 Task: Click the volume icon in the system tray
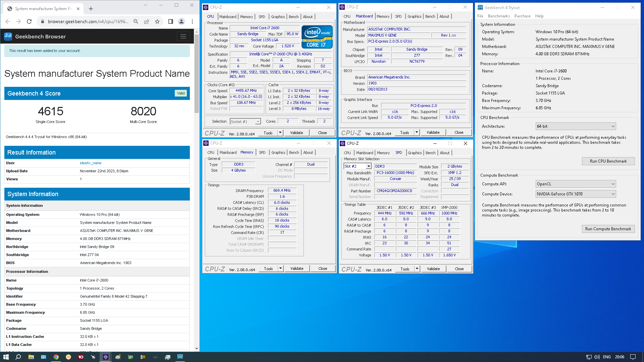tap(597, 357)
